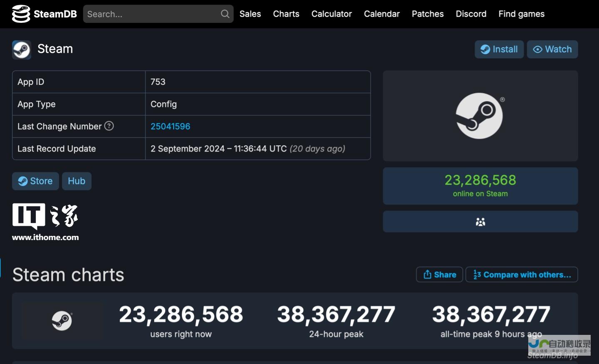Click the Steam thumbnail in the charts panel
Screen dimensions: 599x364
[62, 321]
